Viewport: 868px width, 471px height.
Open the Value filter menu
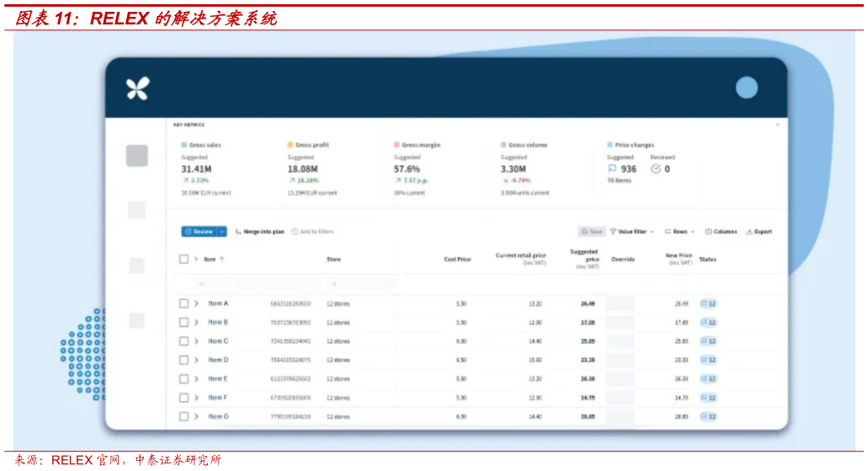(x=632, y=232)
